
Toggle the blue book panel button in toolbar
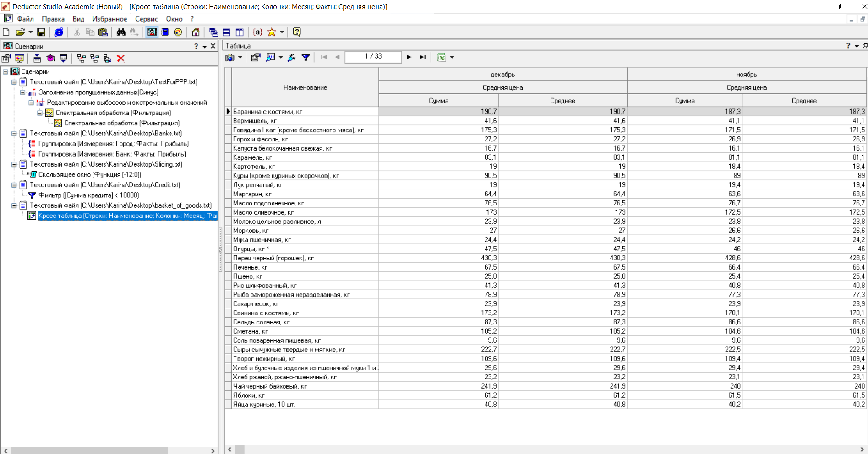click(x=165, y=32)
